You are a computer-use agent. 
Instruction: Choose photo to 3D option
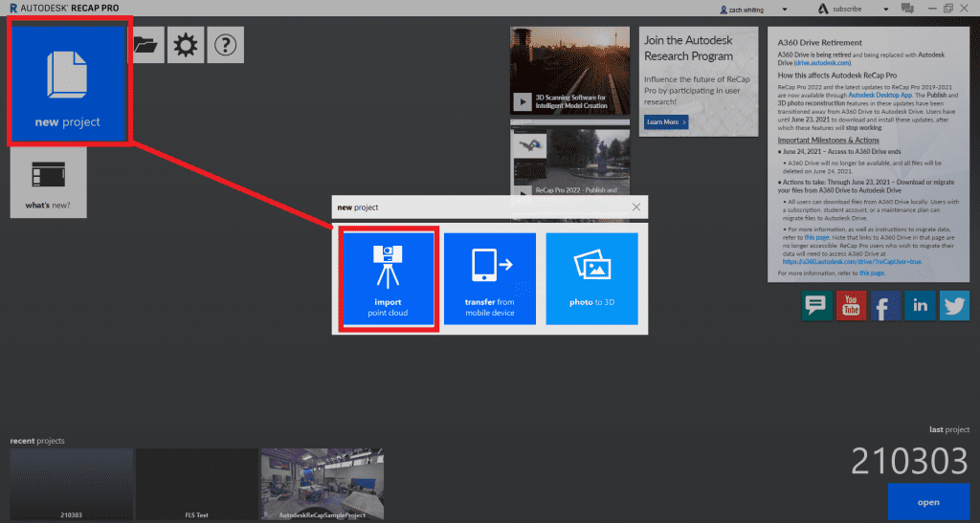[591, 278]
